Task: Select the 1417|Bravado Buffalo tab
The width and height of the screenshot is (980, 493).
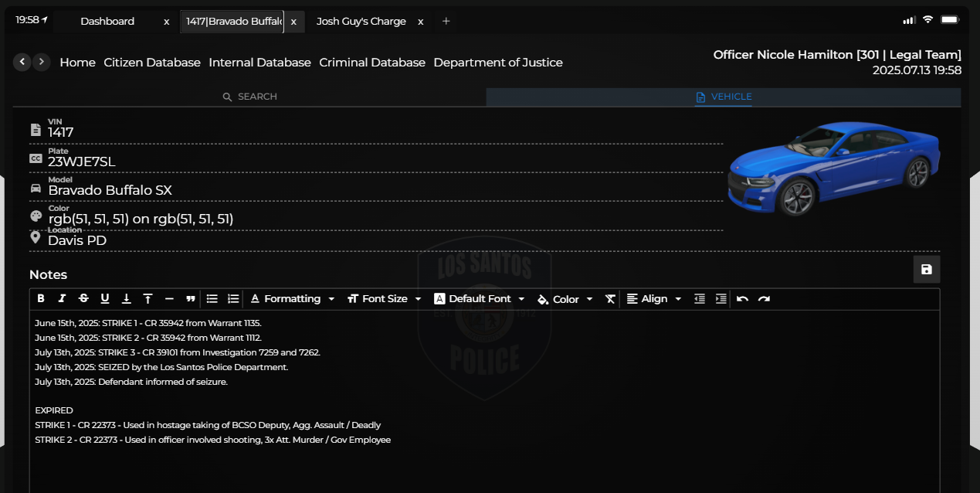Action: tap(233, 21)
